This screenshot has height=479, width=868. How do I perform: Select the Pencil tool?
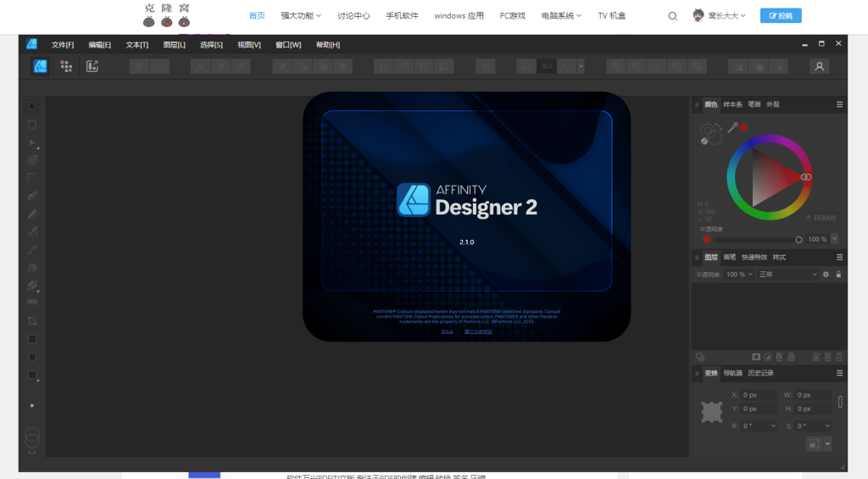[32, 214]
